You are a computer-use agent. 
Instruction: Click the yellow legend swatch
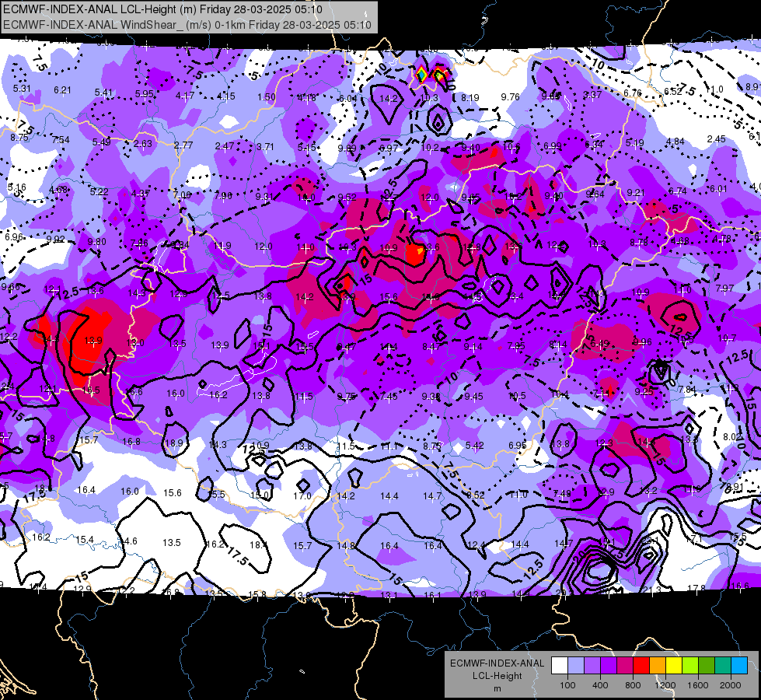coord(674,666)
